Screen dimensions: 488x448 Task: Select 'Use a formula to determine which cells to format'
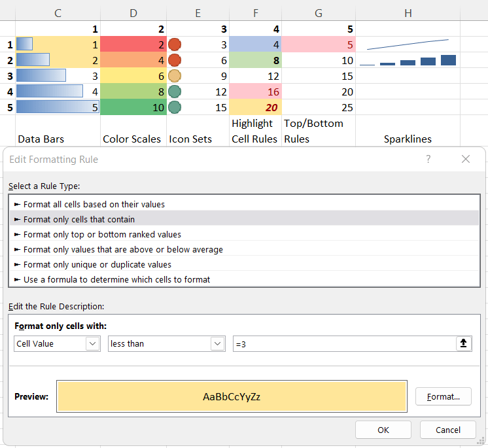(244, 279)
